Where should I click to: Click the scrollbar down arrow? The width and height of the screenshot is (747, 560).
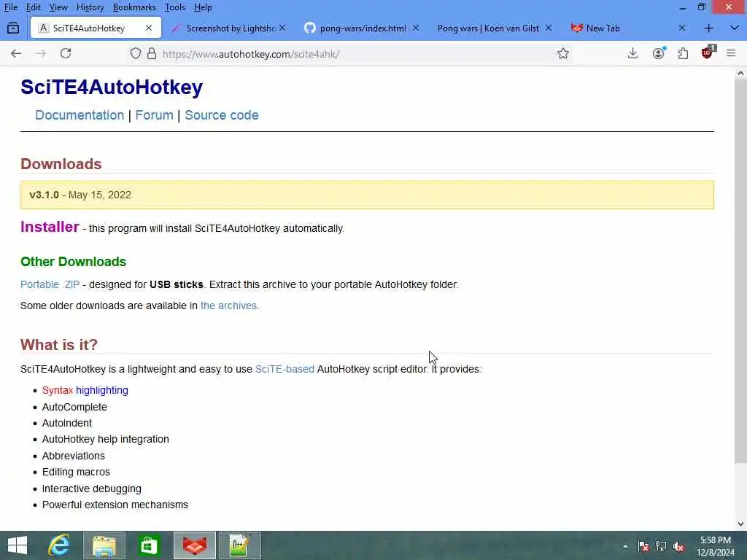740,524
